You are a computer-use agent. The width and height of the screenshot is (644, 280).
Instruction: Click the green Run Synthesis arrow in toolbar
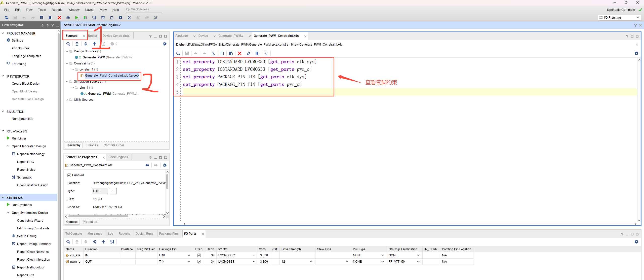point(76,18)
